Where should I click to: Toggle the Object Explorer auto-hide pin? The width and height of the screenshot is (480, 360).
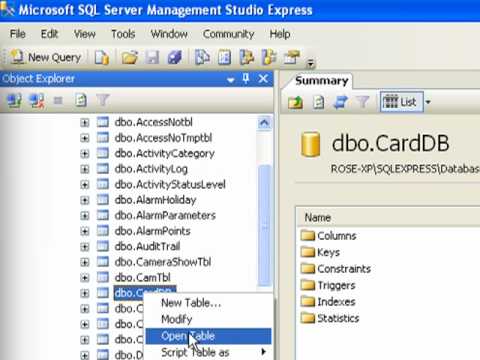pos(246,79)
